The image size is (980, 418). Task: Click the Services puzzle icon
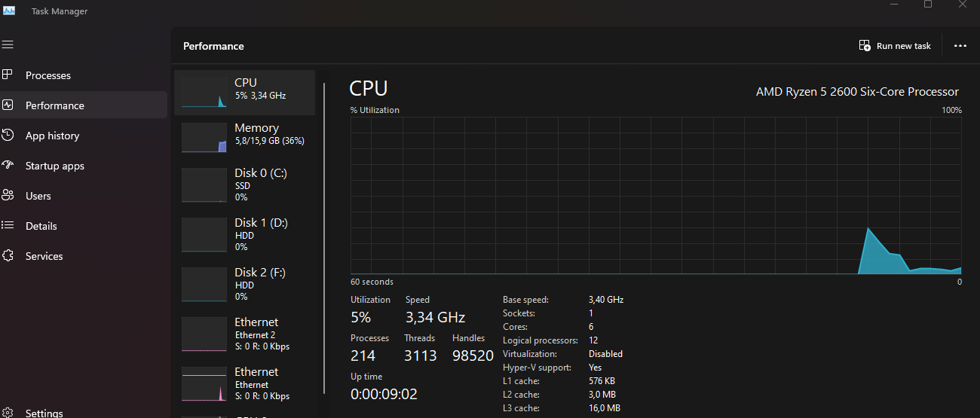[x=8, y=255]
